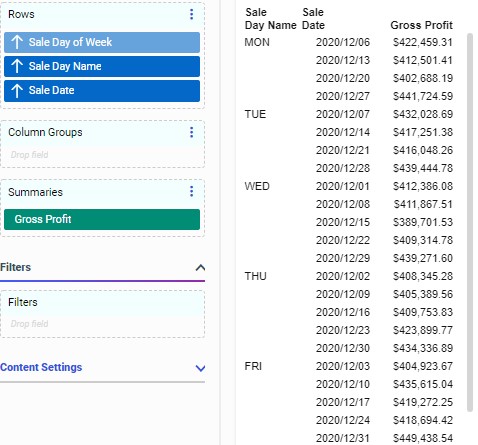This screenshot has width=478, height=445.
Task: Click the date cell 2020/12/08
Action: pyautogui.click(x=343, y=204)
